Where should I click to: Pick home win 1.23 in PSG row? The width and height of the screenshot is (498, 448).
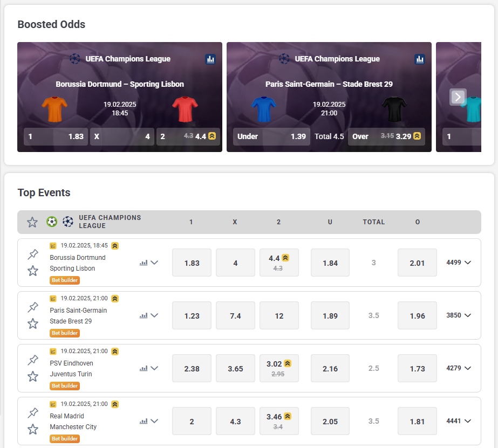(192, 315)
